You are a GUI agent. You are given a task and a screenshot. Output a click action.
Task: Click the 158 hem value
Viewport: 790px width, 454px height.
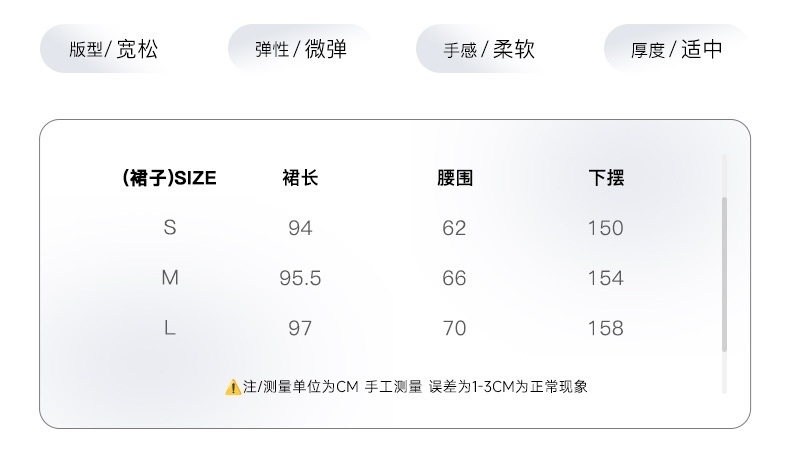coord(606,329)
